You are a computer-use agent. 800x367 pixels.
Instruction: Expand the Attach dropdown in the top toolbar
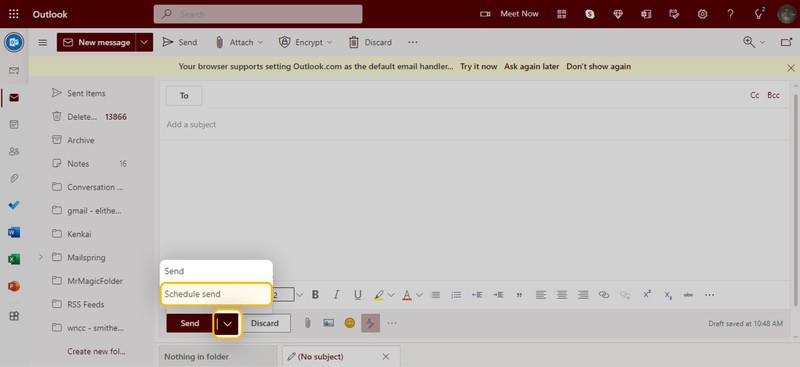coord(260,42)
